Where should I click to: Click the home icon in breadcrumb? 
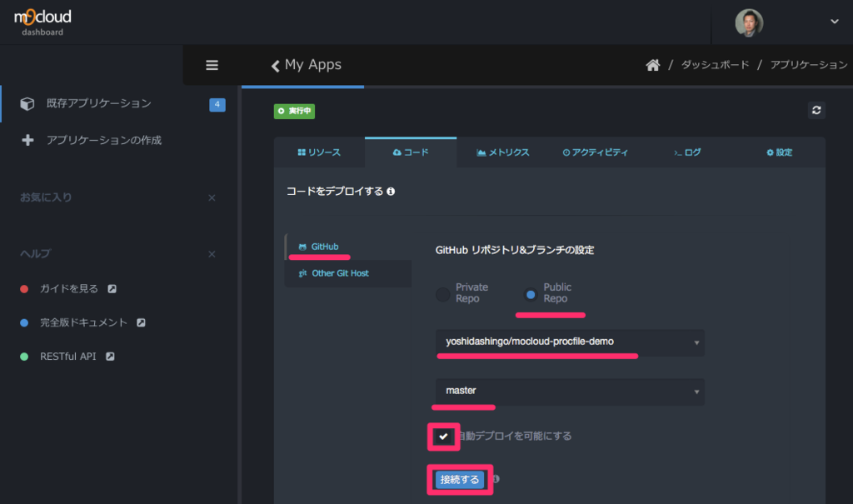click(653, 65)
